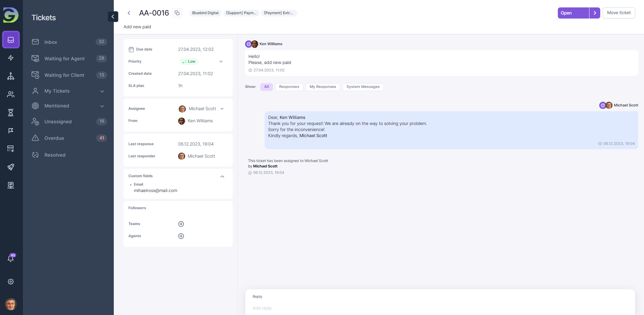This screenshot has width=644, height=315.
Task: Add a team follower with plus icon
Action: point(181,224)
